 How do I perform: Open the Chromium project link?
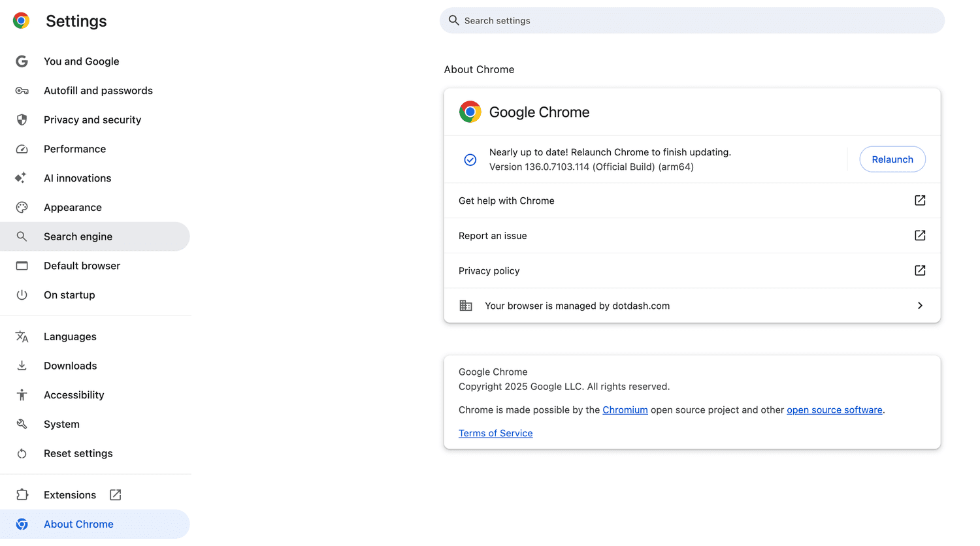pos(625,410)
